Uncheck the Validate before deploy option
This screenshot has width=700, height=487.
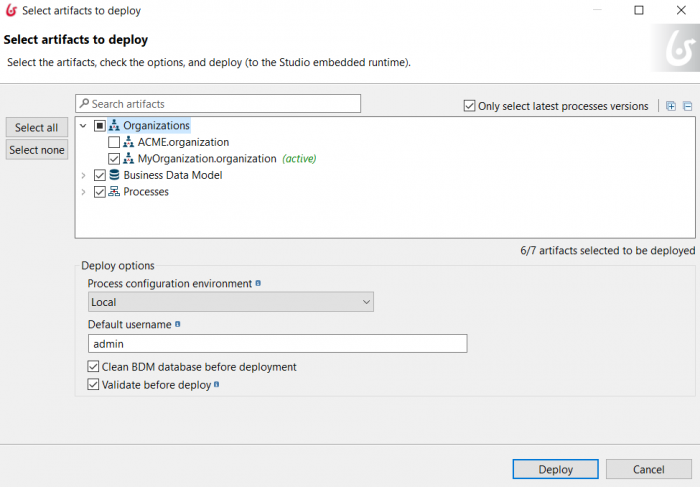point(93,385)
